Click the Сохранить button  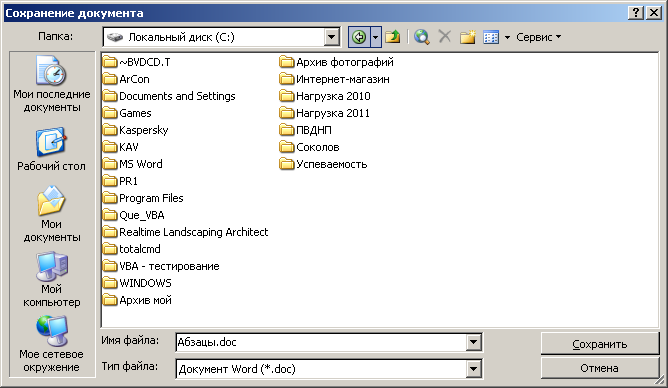600,344
